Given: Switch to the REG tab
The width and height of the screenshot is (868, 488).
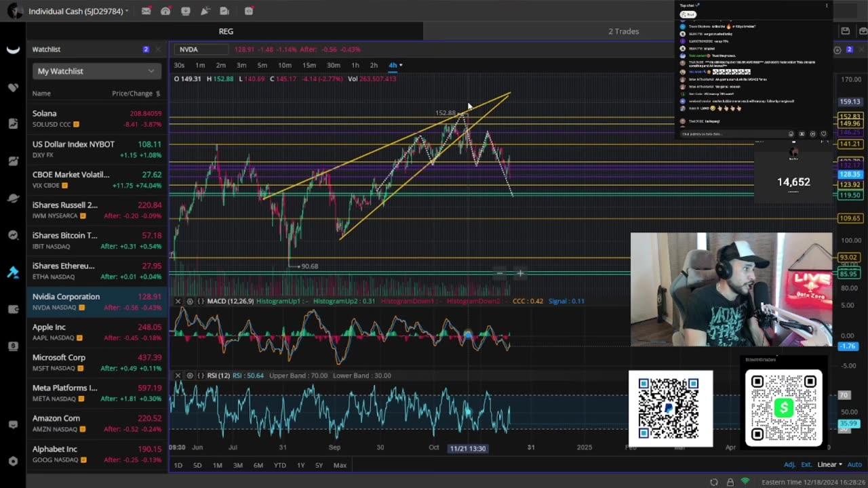Looking at the screenshot, I should point(226,31).
